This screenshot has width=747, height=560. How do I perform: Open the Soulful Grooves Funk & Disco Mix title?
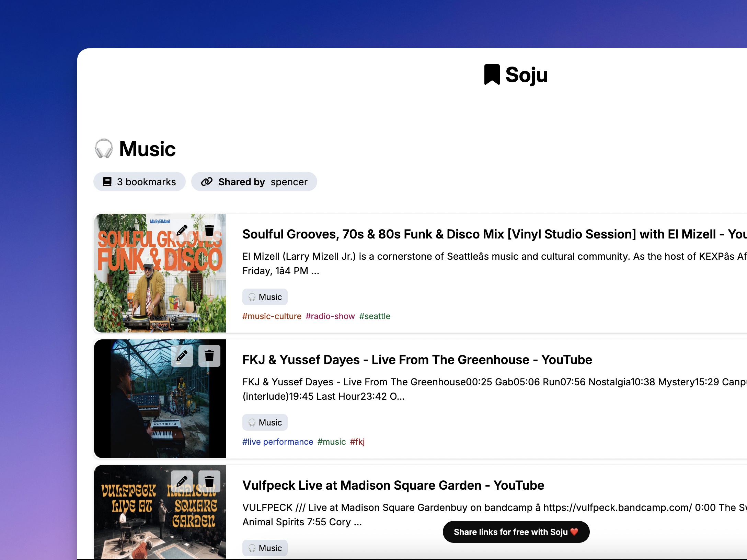pyautogui.click(x=494, y=234)
